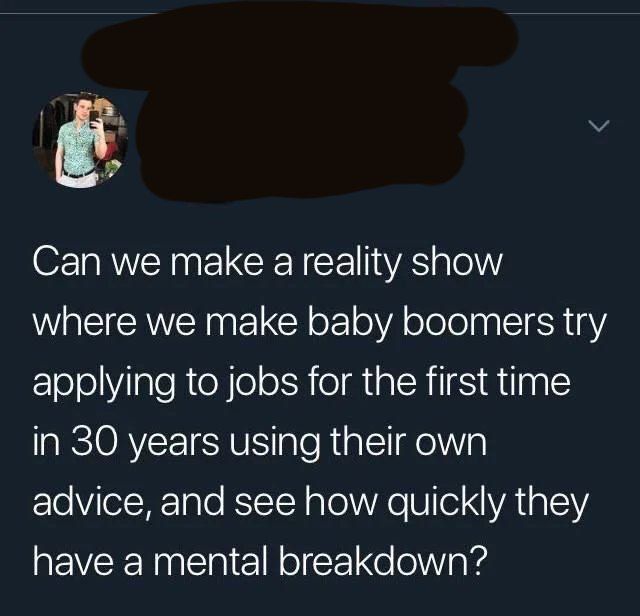
Task: Select the line "advice, and see how quickly they"
Action: coord(311,502)
